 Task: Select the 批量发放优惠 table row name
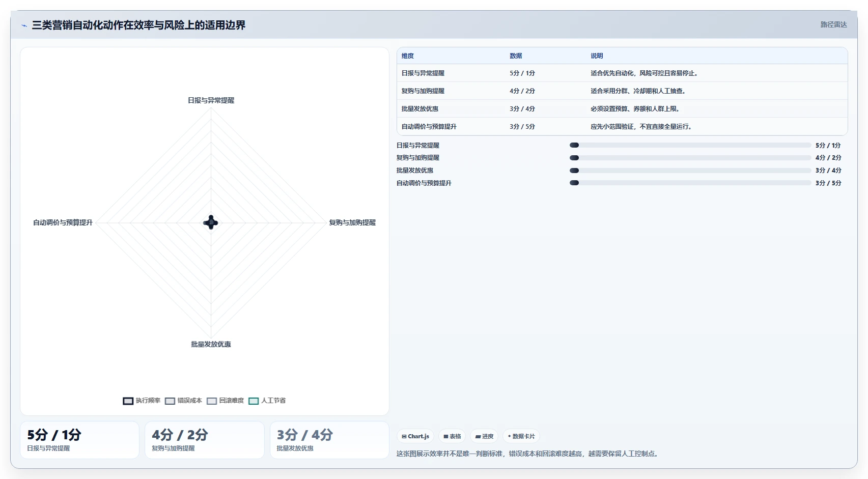coord(420,109)
